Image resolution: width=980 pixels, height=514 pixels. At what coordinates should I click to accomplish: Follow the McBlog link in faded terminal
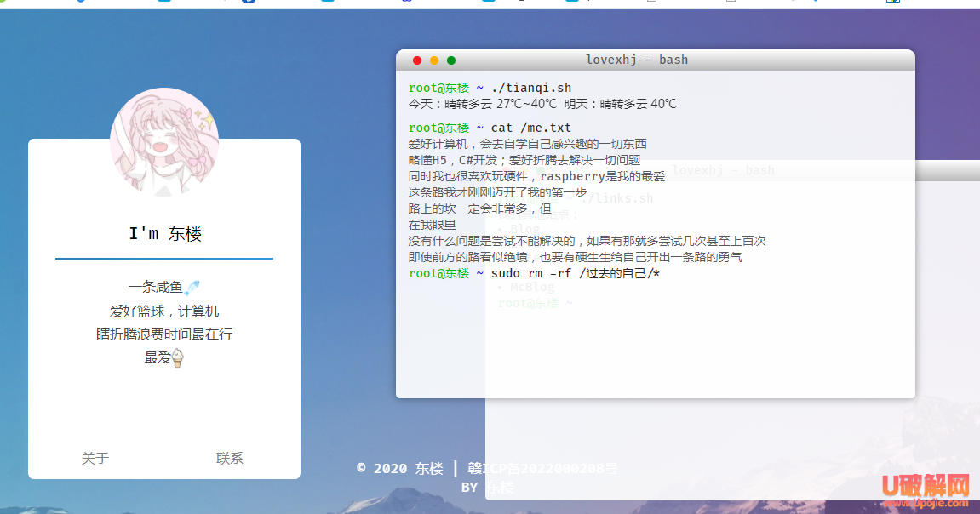532,288
